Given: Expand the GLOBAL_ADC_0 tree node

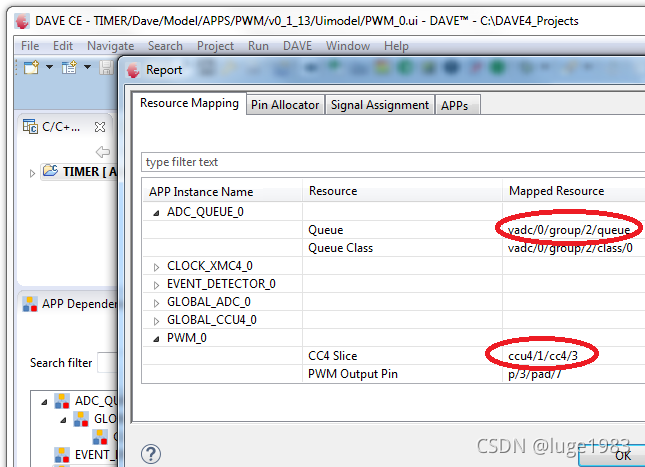Looking at the screenshot, I should coord(156,303).
